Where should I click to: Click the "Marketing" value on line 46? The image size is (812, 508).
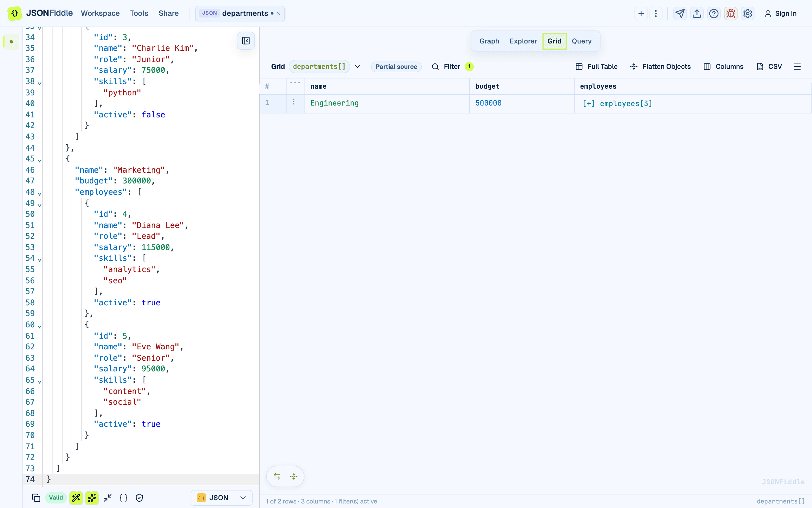139,170
